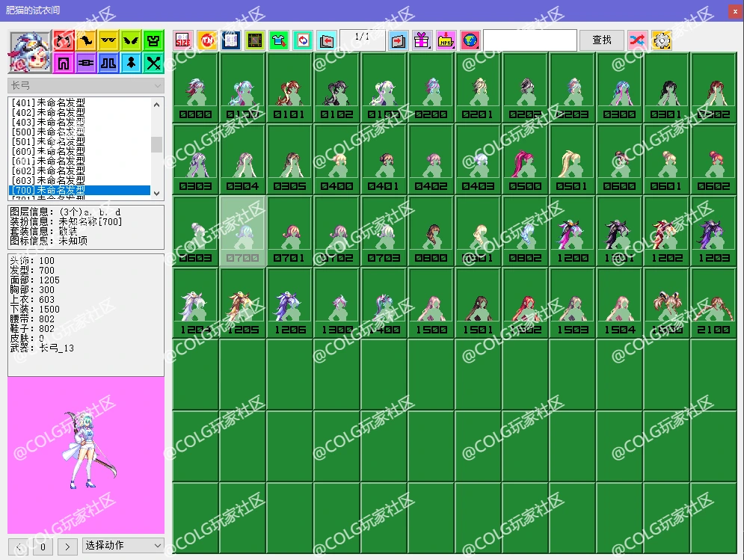Click the gift box icon

422,40
